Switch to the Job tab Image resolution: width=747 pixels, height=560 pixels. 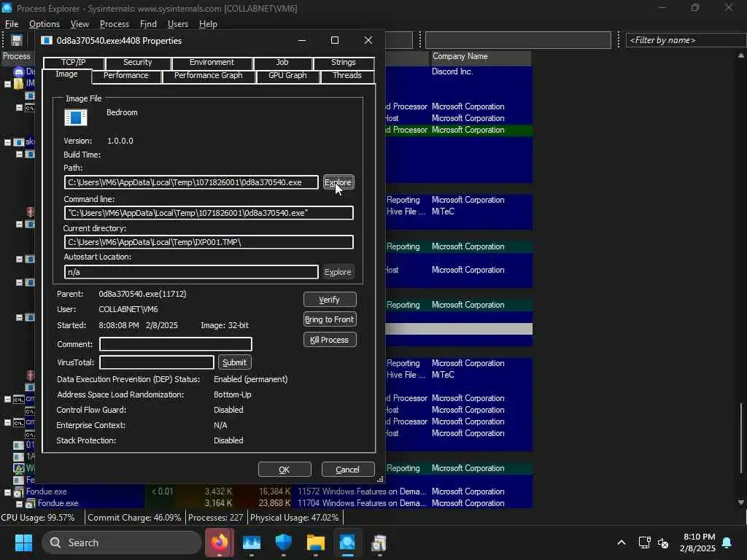pyautogui.click(x=282, y=63)
